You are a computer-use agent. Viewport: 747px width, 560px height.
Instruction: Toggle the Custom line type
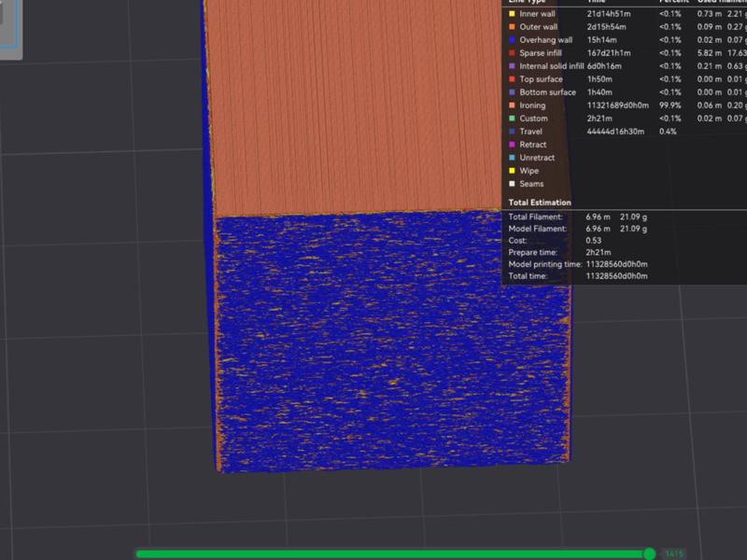533,119
